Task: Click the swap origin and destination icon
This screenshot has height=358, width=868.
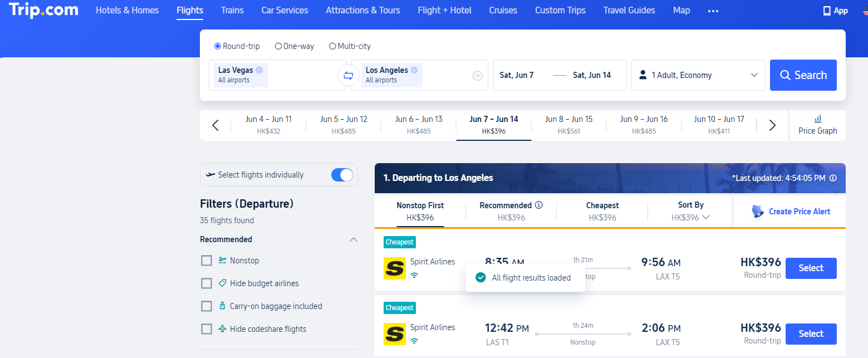Action: (x=349, y=75)
